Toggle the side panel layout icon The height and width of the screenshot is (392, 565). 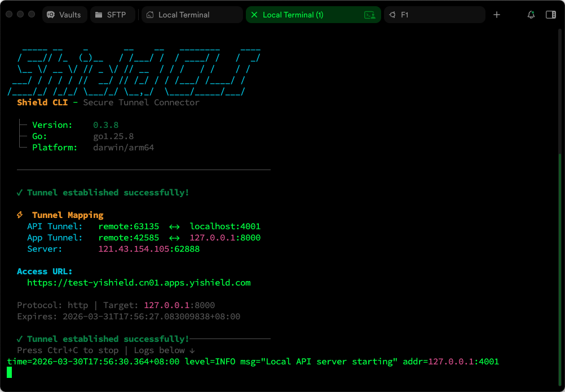pos(550,15)
